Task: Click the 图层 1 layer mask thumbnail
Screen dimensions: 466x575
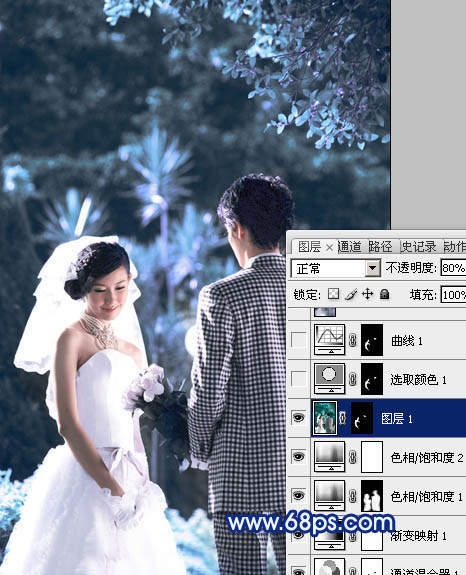Action: tap(362, 418)
